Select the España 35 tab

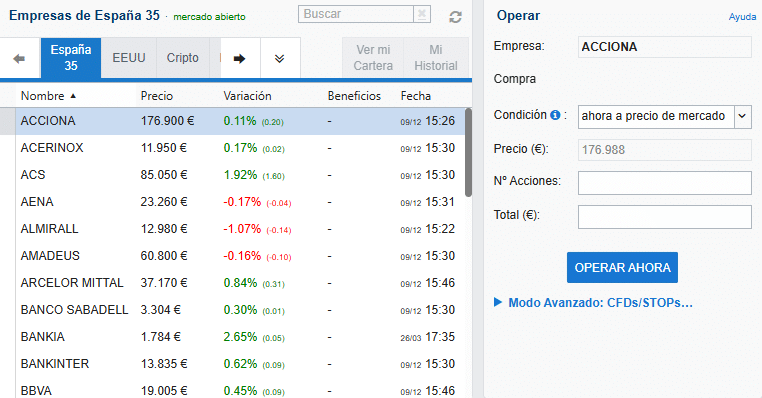[71, 58]
